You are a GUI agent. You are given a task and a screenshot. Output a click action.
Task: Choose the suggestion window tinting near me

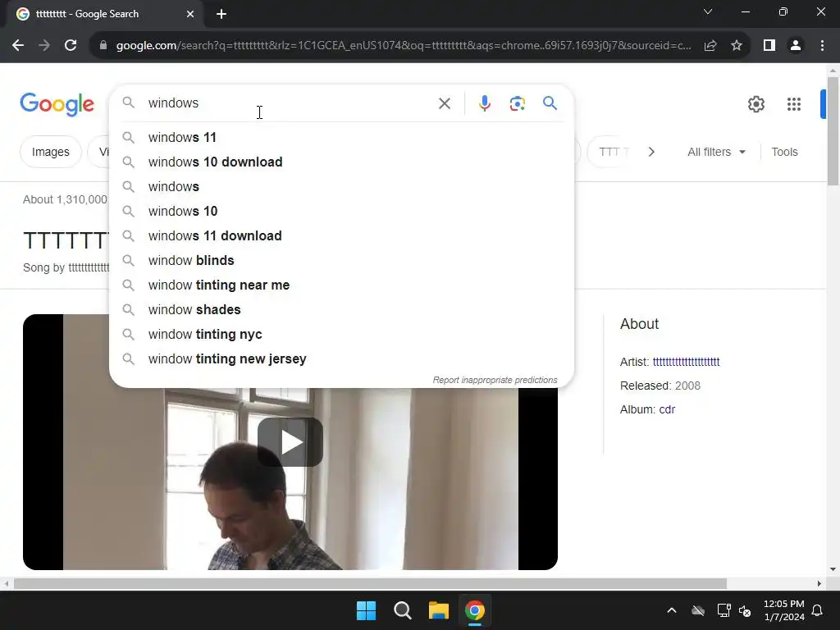342,285
